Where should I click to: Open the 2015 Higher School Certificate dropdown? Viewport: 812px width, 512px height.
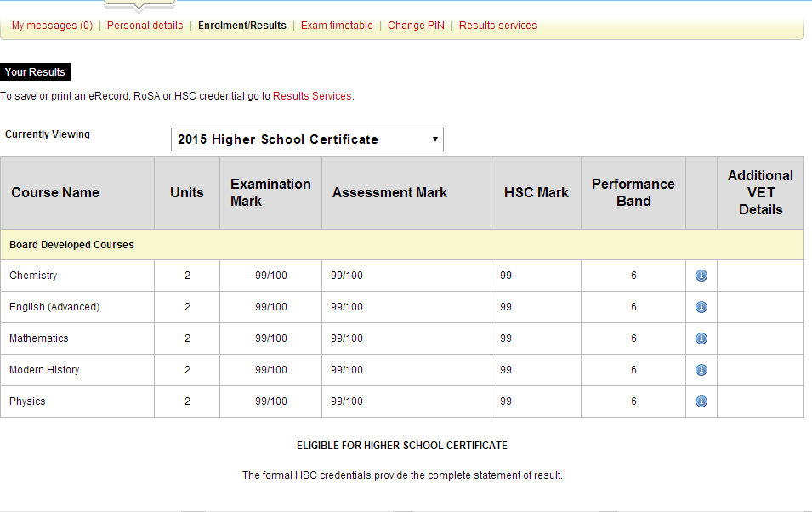click(307, 139)
